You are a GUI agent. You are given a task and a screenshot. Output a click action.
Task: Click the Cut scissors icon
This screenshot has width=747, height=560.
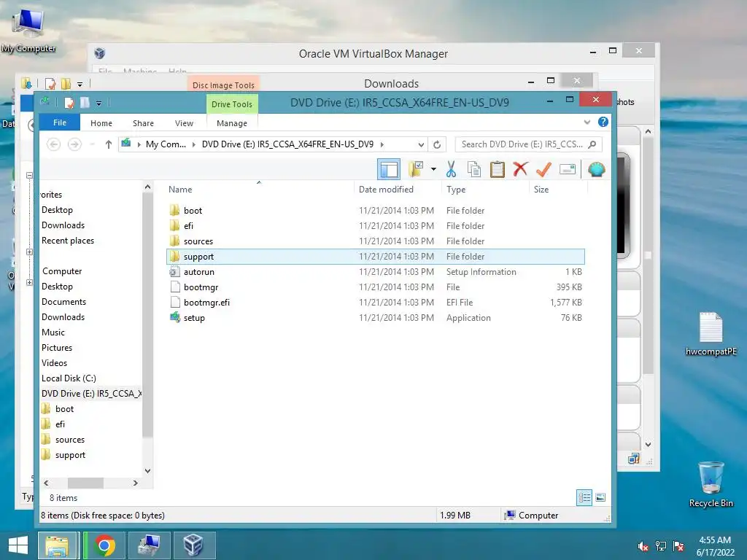(x=451, y=169)
